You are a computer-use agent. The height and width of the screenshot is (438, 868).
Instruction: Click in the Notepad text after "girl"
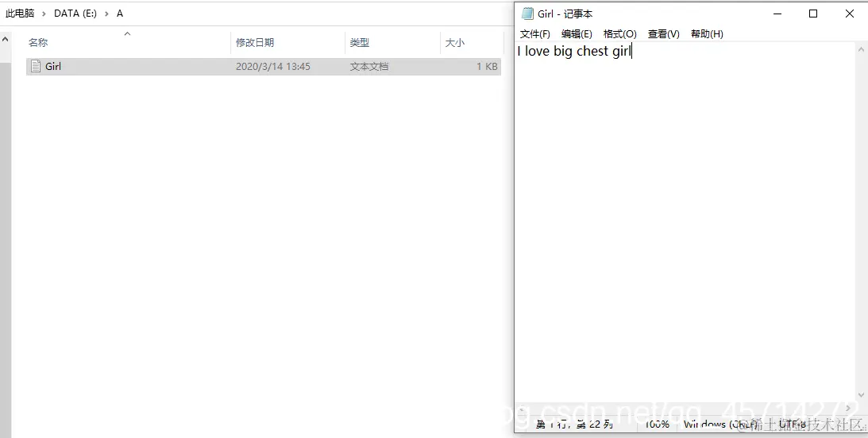632,52
